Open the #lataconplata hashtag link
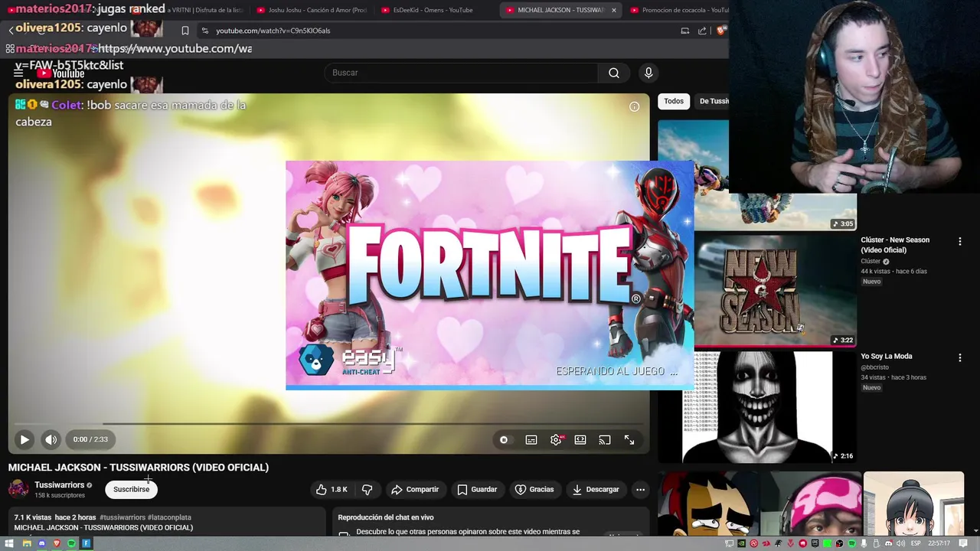 (x=169, y=517)
